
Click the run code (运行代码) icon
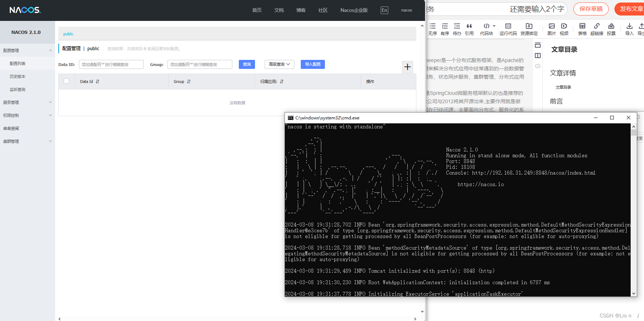tap(508, 29)
